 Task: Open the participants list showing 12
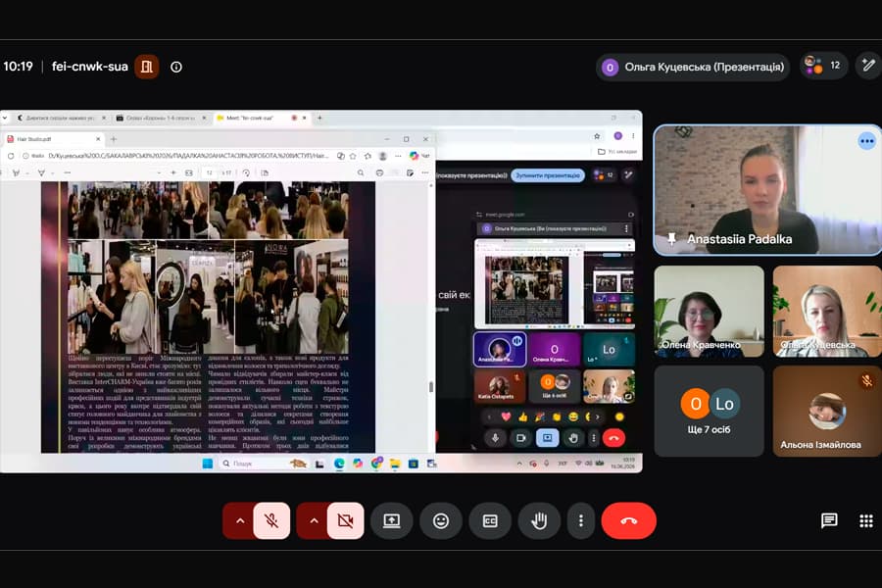(x=823, y=66)
